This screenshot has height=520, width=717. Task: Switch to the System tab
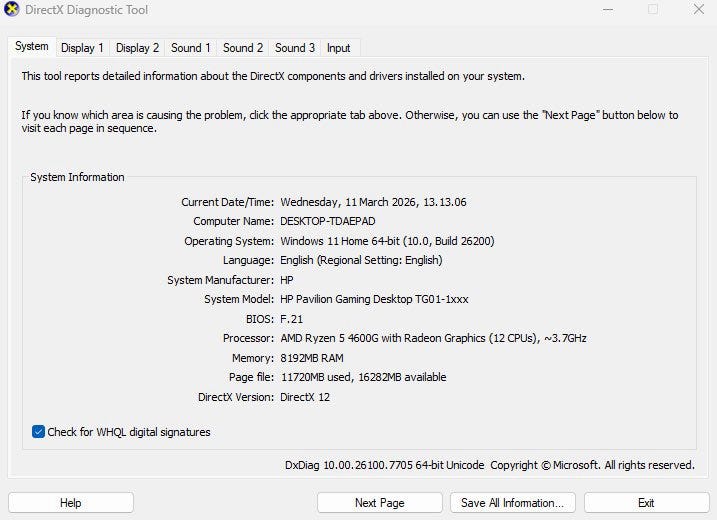pos(32,46)
